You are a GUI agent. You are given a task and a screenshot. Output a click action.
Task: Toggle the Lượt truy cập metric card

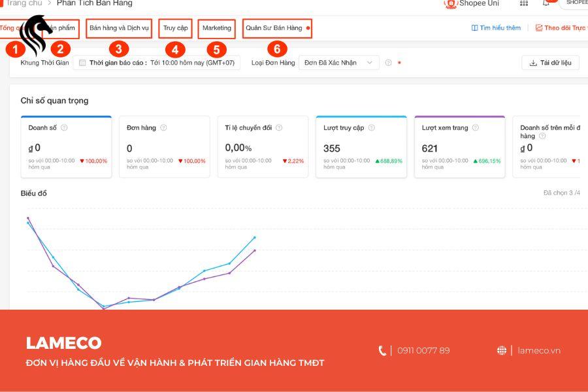361,146
